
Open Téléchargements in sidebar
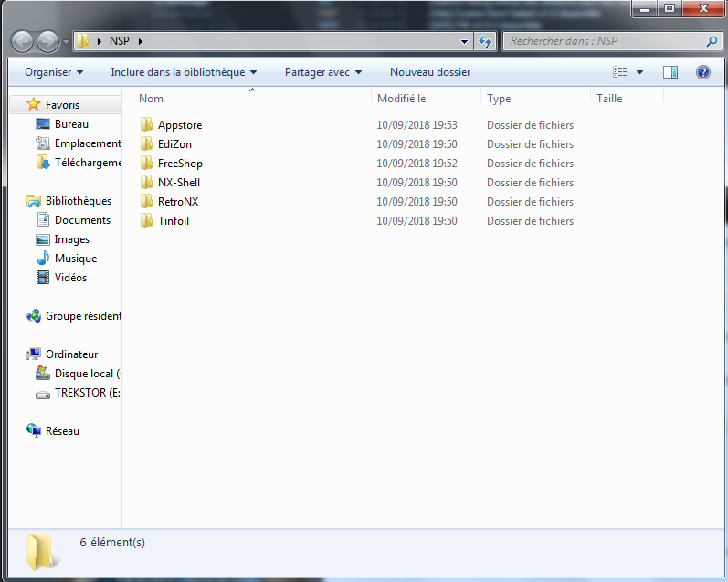tap(88, 163)
